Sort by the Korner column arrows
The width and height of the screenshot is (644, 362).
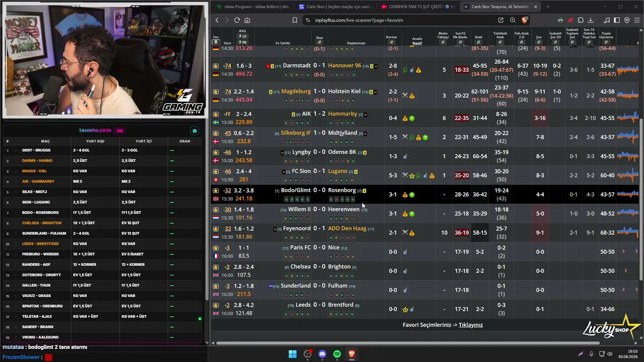tap(391, 42)
